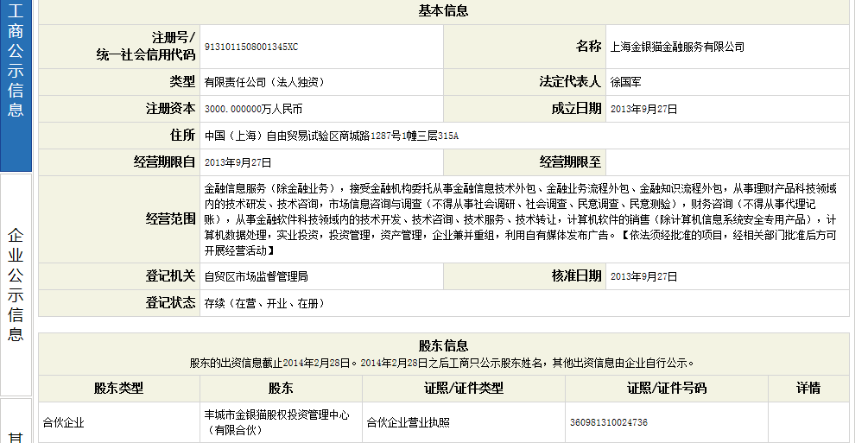The width and height of the screenshot is (868, 443).
Task: Click the 类型 field label
Action: pos(182,82)
